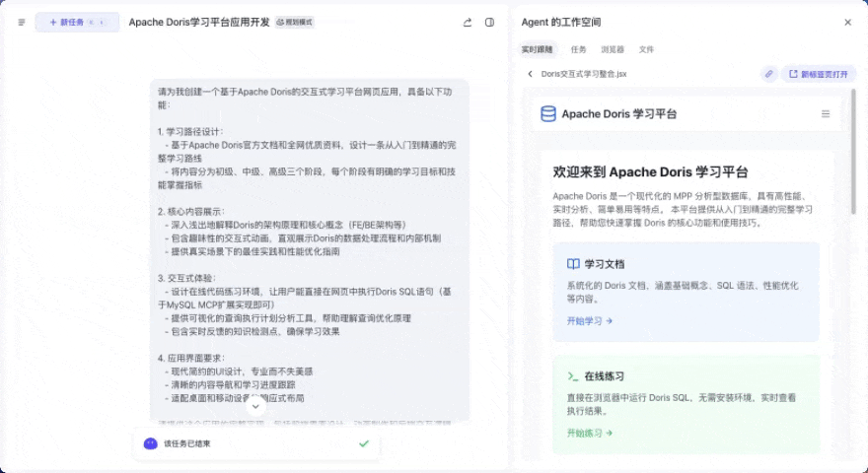The width and height of the screenshot is (868, 473).
Task: Toggle the workspace panel layout icon
Action: click(x=489, y=22)
